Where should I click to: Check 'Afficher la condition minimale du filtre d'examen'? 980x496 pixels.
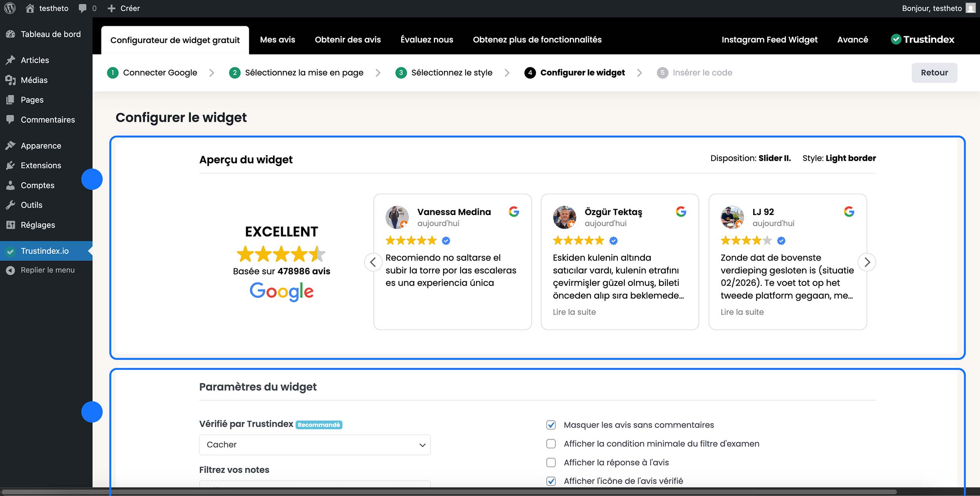(x=551, y=444)
